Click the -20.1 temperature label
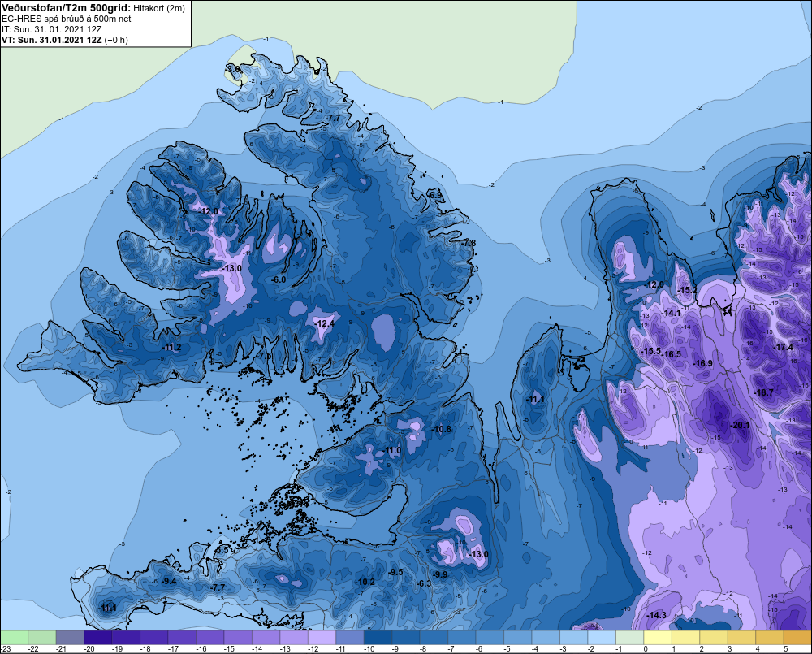This screenshot has height=654, width=812. [x=740, y=426]
